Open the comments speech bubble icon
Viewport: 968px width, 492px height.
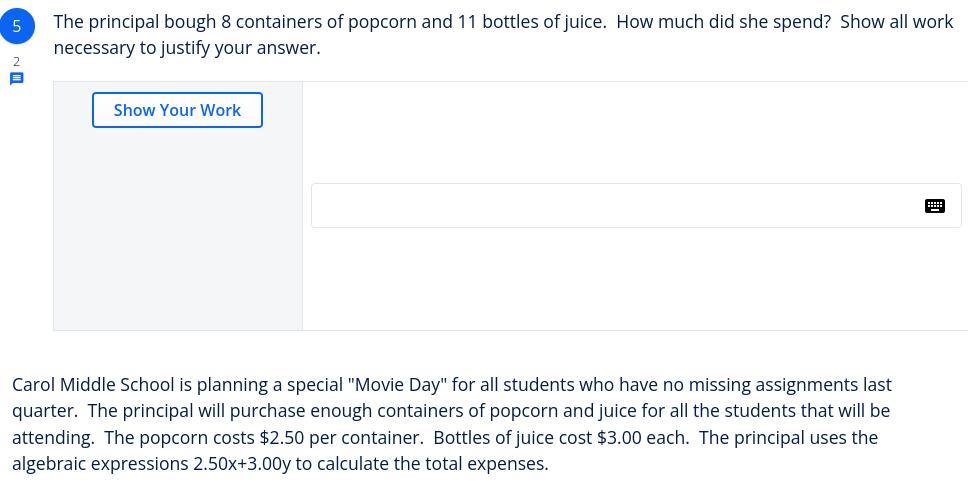[x=16, y=78]
